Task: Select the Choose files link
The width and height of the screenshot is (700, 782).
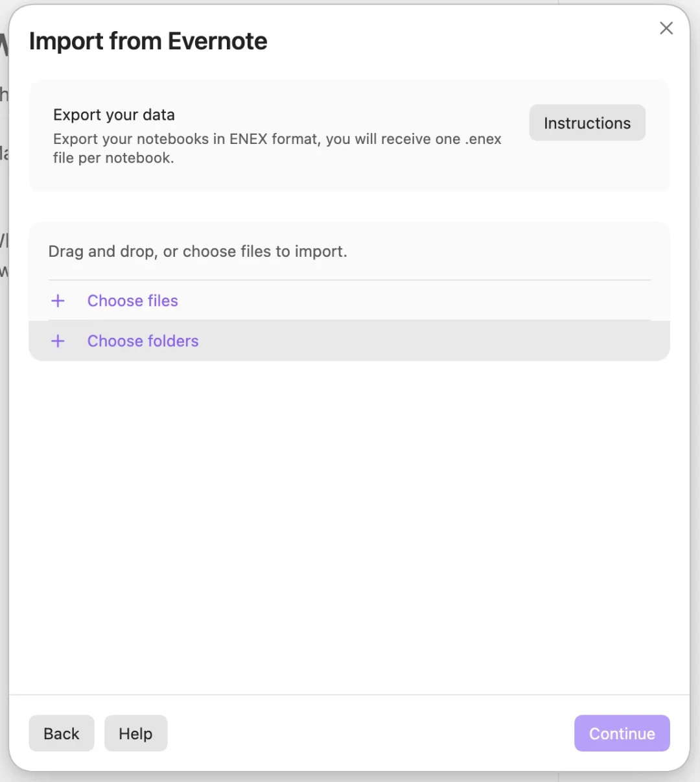Action: [133, 301]
